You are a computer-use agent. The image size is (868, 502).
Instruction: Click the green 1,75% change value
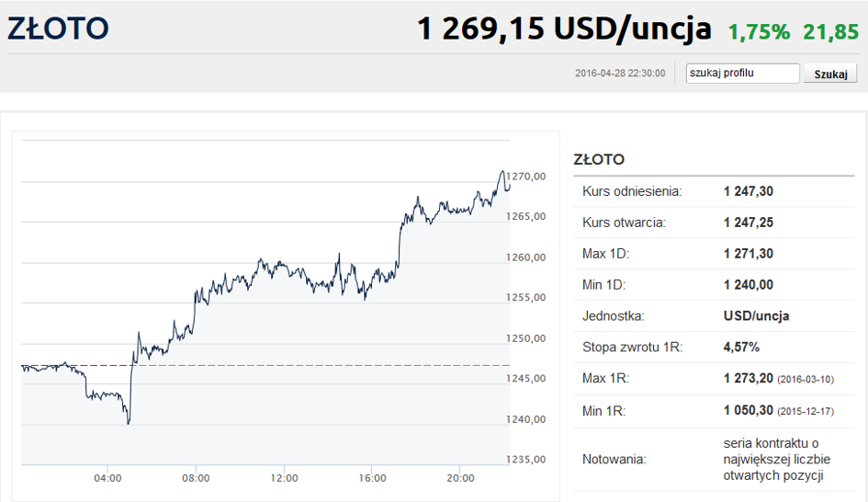(x=759, y=32)
